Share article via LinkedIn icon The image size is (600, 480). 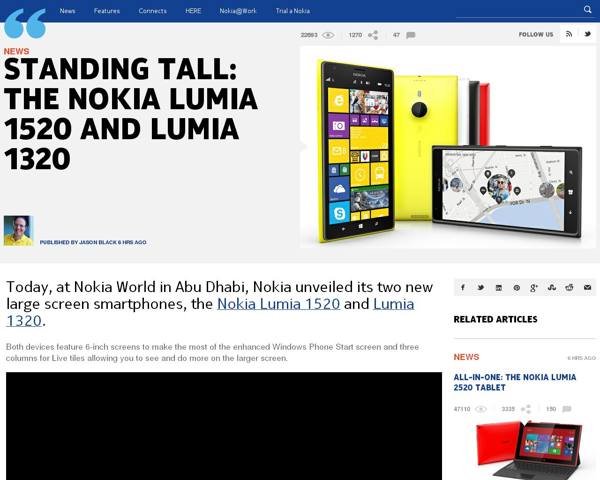point(499,287)
